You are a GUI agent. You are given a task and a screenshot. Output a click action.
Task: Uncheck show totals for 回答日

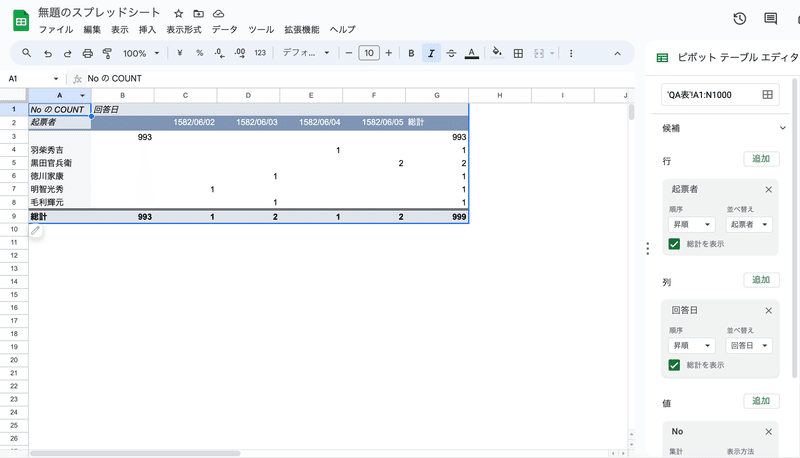tap(674, 365)
